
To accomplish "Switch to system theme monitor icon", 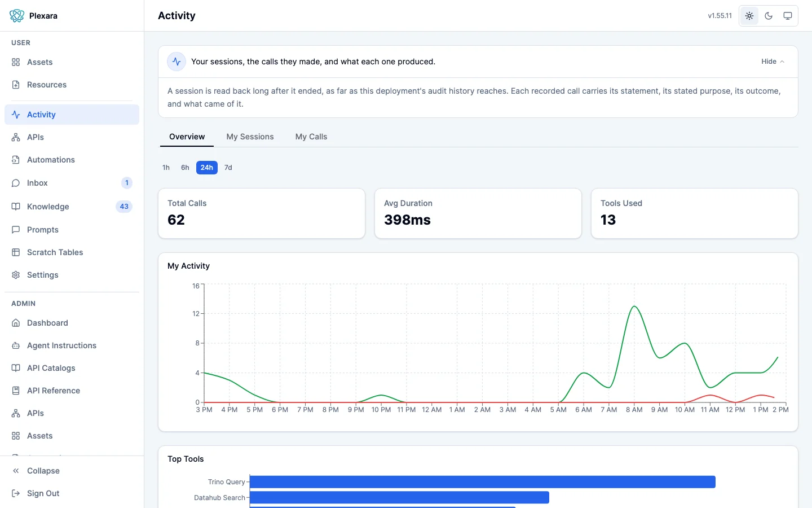I will tap(788, 16).
